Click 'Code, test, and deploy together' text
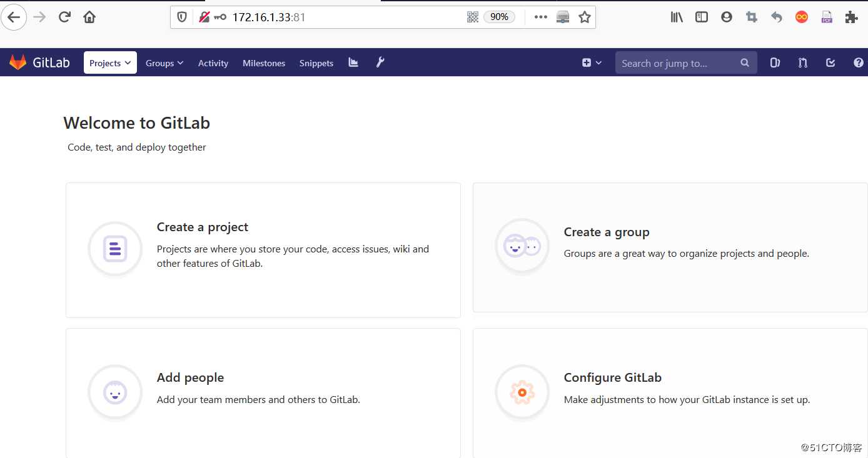 tap(137, 147)
